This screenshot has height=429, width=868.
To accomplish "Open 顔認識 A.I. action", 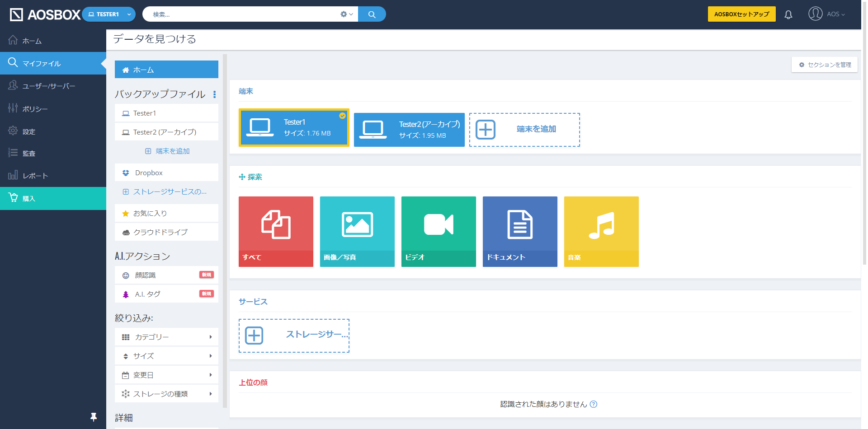I will [x=166, y=275].
